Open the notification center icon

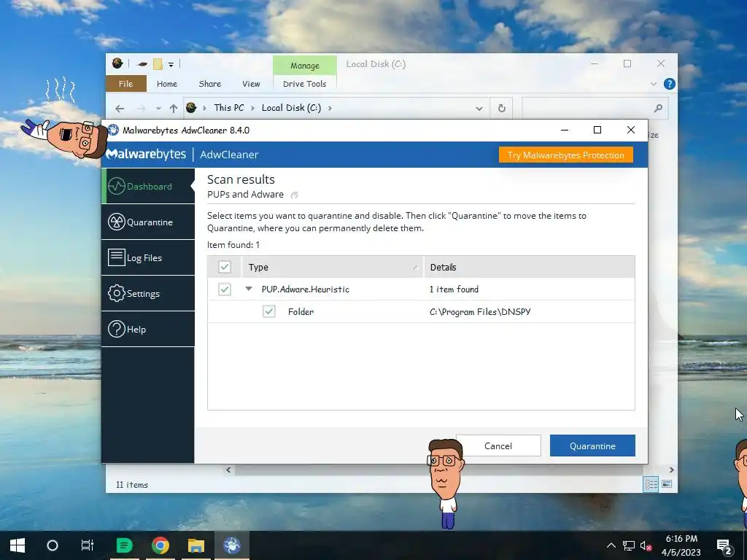[x=724, y=545]
